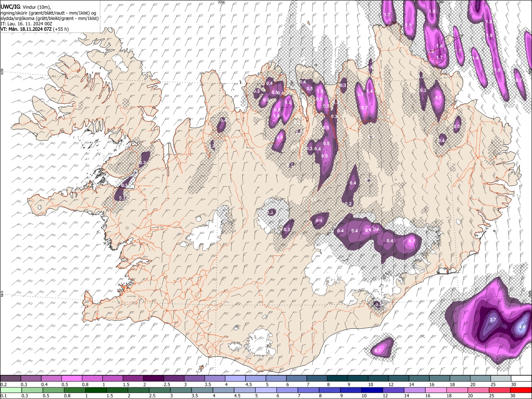This screenshot has width=532, height=399.
Task: Select upper legend swatch labeled 0.4
Action: point(51,379)
